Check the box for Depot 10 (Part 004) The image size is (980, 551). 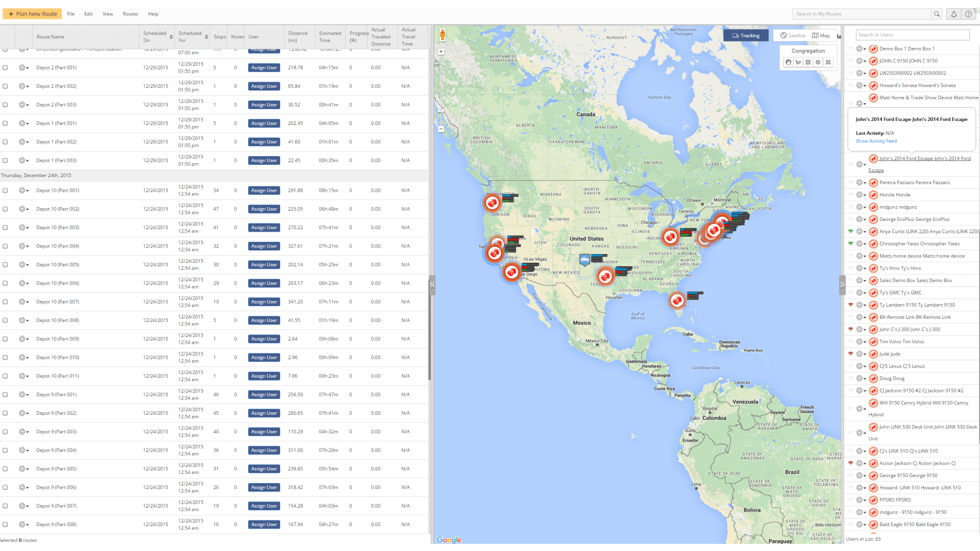(5, 246)
